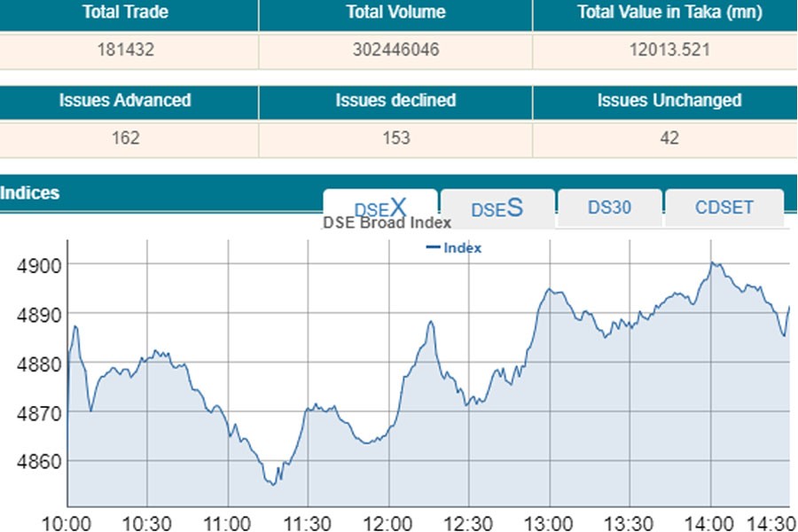Select the advanced issues count 162
Screen dimensions: 798x532
[x=125, y=138]
